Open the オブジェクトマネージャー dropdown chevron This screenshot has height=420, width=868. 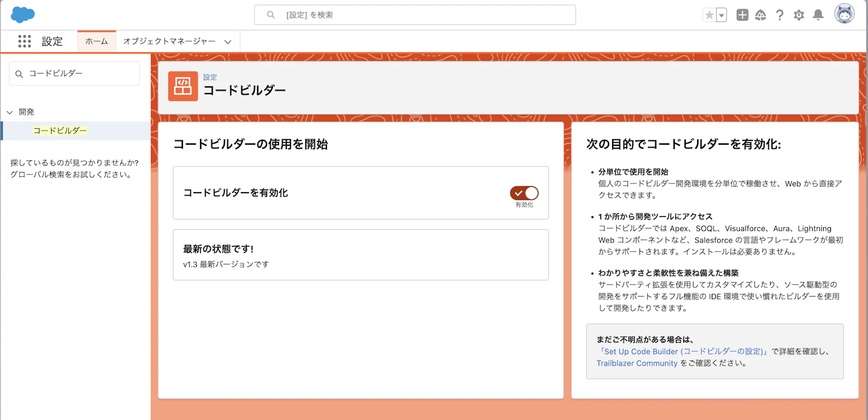click(227, 41)
